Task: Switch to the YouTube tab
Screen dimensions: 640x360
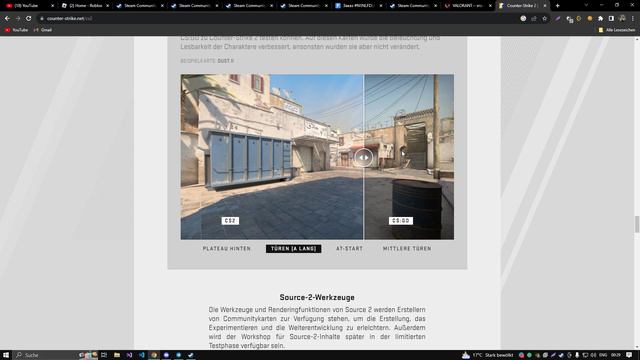Action: click(29, 6)
